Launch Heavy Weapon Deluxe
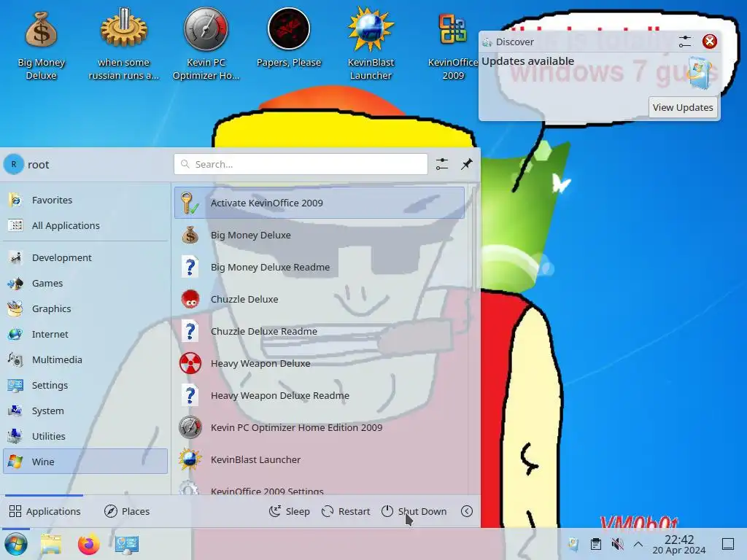Screen dimensions: 747x560 coord(320,364)
